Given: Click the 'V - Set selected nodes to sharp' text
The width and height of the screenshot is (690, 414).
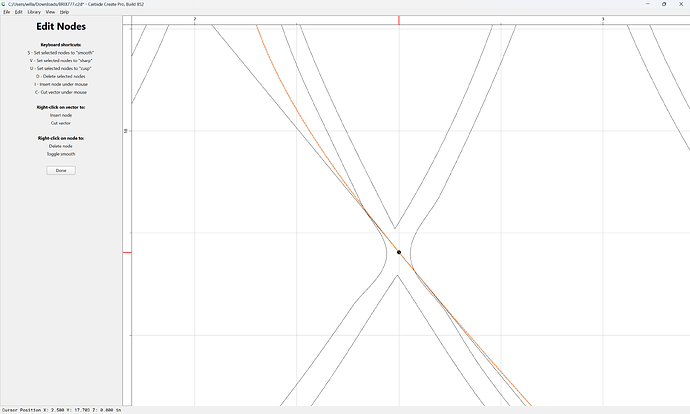Looking at the screenshot, I should (x=61, y=61).
